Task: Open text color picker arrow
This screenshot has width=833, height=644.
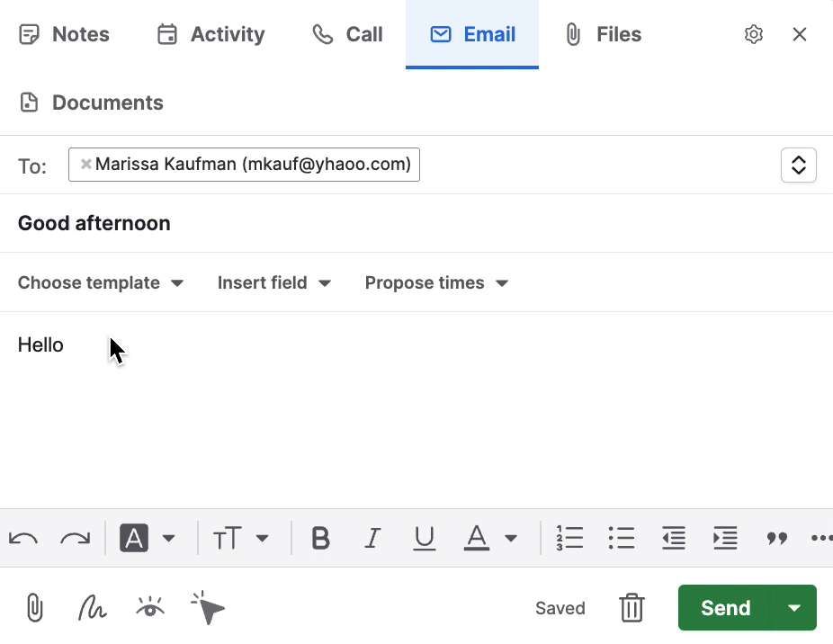Action: click(511, 539)
